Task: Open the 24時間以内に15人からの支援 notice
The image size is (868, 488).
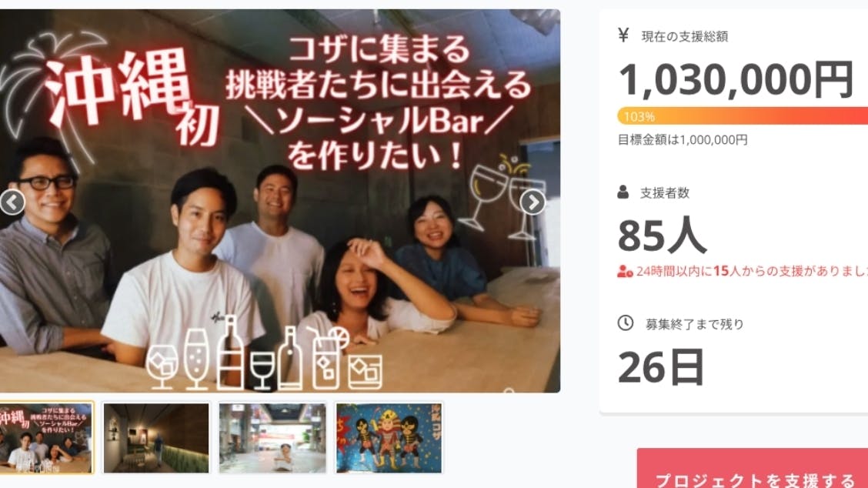Action: coord(750,271)
